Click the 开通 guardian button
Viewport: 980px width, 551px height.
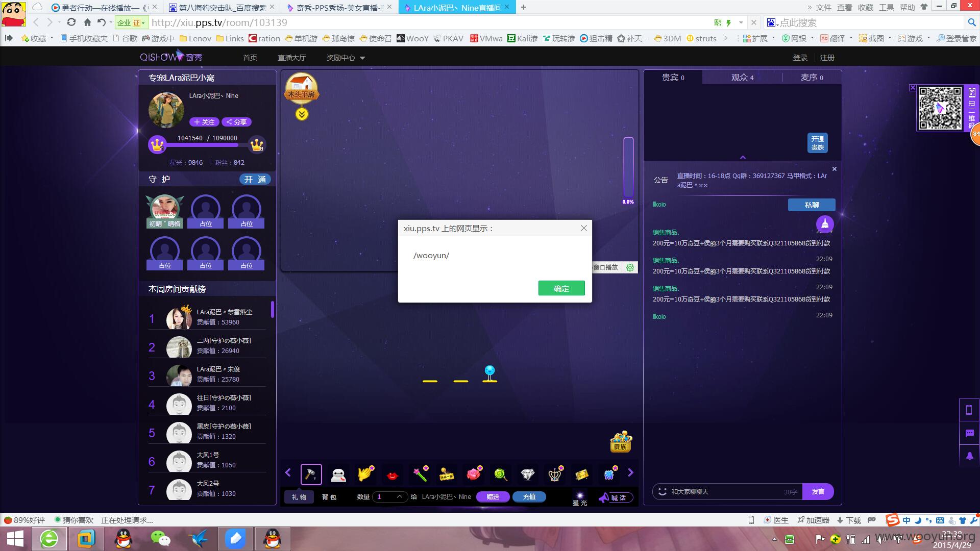click(255, 180)
